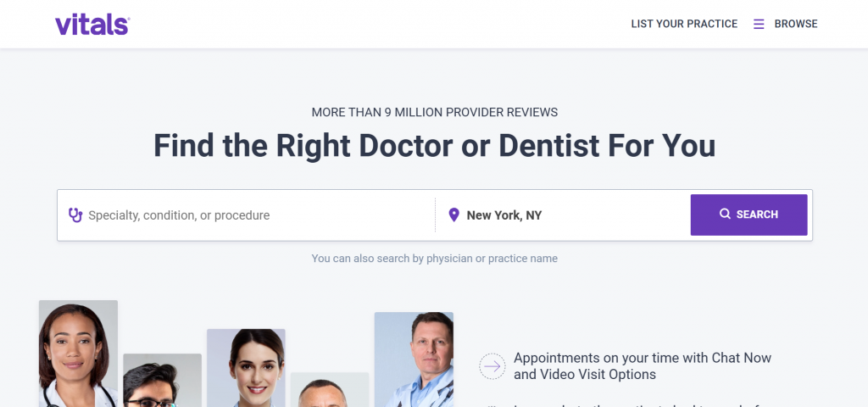Focus the Specialty, condition, or procedure field
This screenshot has height=407, width=868.
(254, 215)
